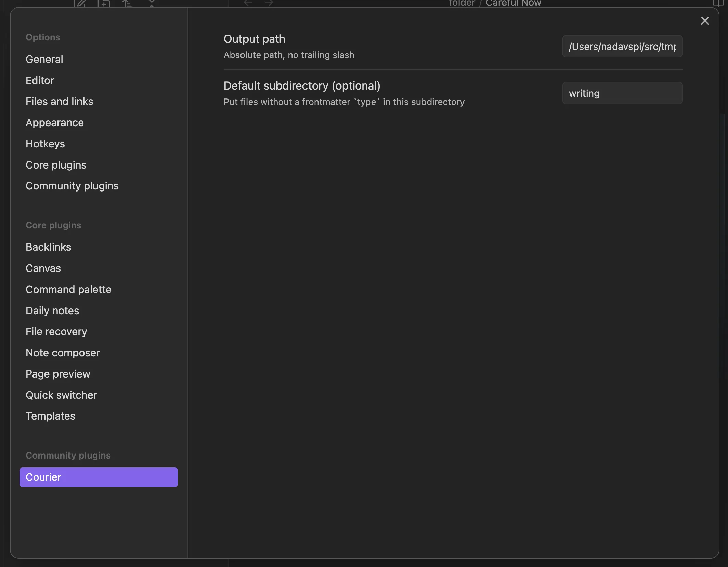Click the 'Options' section heading

click(43, 37)
